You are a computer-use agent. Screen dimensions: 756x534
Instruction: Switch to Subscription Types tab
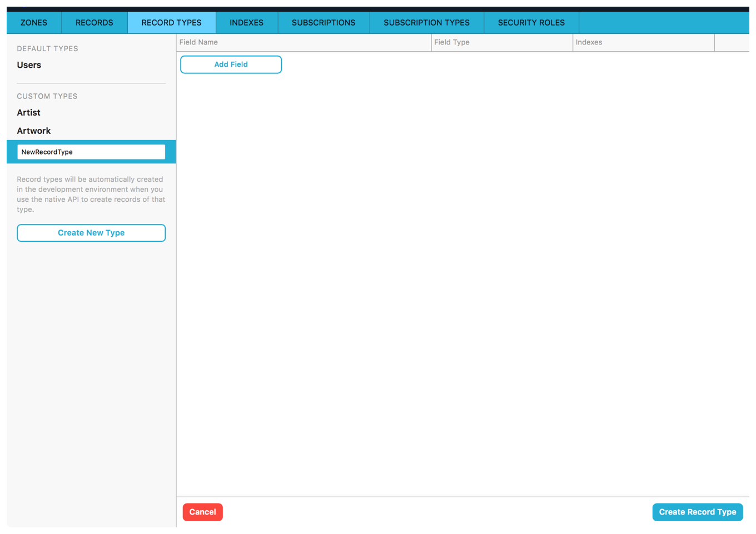click(426, 23)
